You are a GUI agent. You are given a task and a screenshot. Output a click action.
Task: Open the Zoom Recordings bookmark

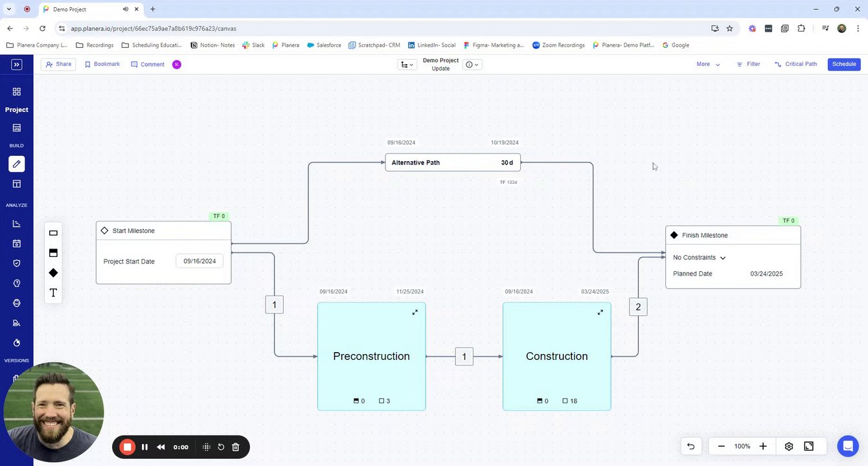(x=558, y=45)
